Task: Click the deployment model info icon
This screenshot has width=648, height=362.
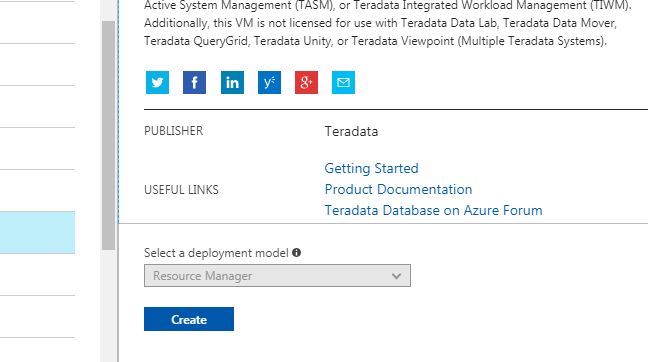Action: coord(296,252)
